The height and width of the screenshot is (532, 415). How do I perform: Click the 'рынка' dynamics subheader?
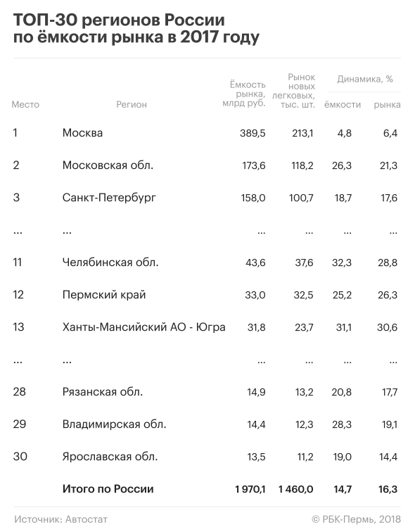[x=387, y=105]
